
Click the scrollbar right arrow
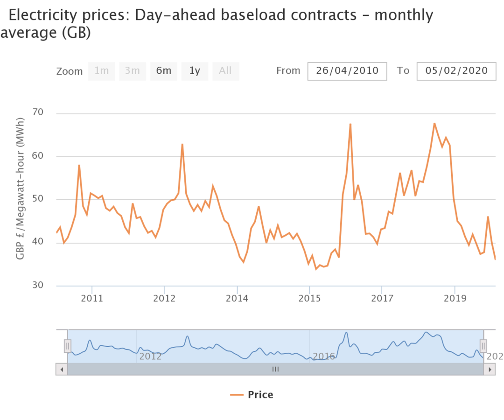[x=490, y=369]
